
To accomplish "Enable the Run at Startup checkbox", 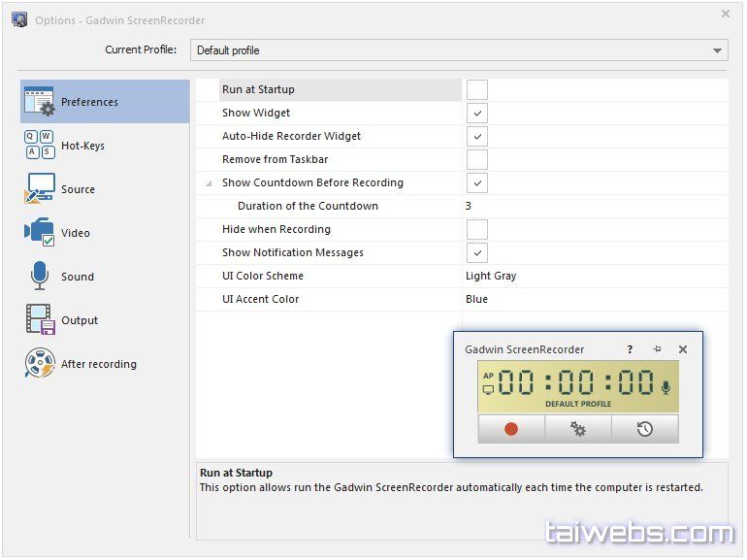I will click(476, 90).
